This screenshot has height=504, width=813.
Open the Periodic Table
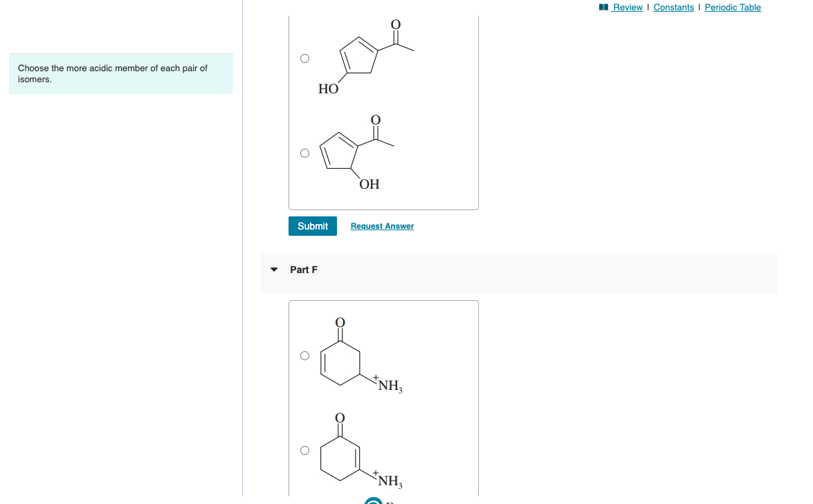tap(732, 7)
